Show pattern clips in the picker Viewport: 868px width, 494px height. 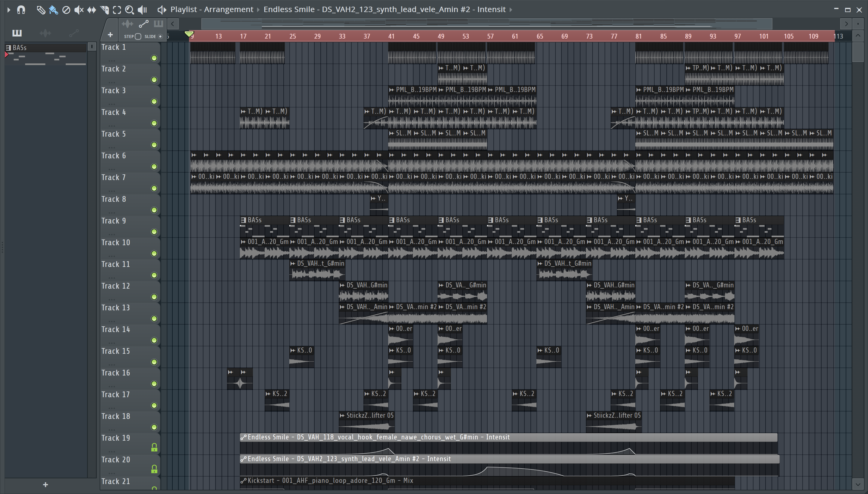point(17,33)
